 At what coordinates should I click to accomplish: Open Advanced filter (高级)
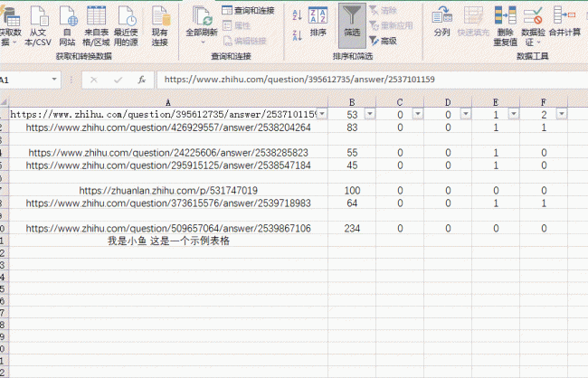[x=383, y=41]
